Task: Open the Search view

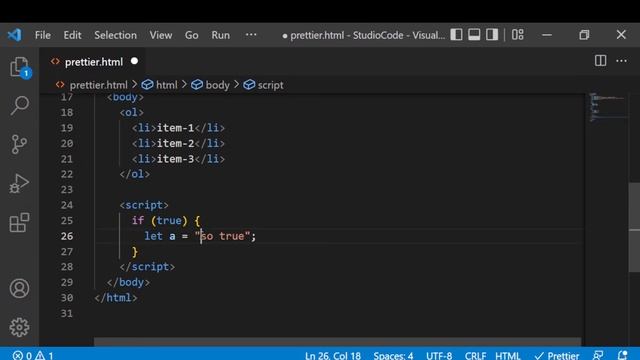Action: point(19,105)
